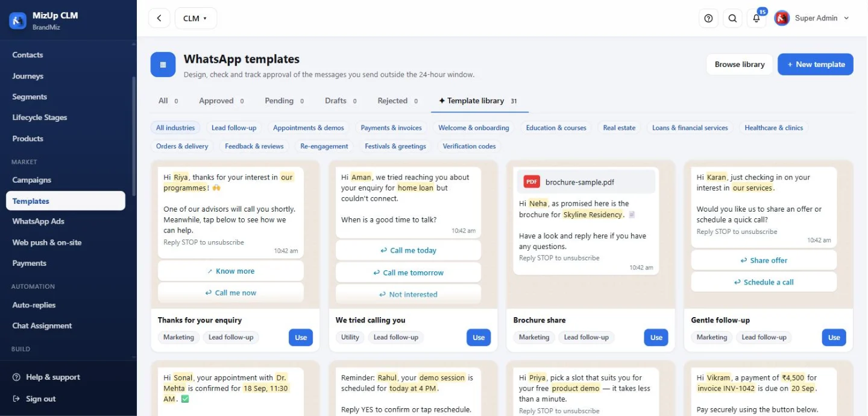Open Auto-replies in the sidebar

(66, 305)
